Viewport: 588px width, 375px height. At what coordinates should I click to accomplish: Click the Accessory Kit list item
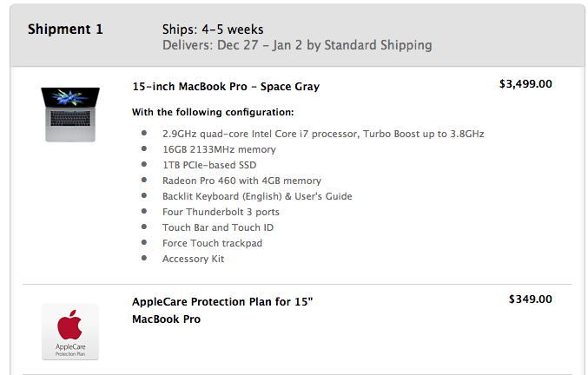coord(193,259)
